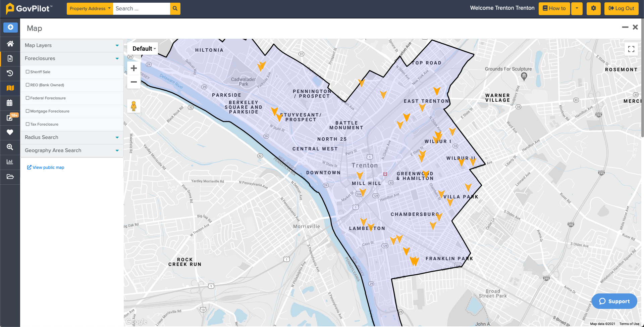Click the edit icon with the 10+ badge
This screenshot has height=327, width=644.
[x=10, y=118]
